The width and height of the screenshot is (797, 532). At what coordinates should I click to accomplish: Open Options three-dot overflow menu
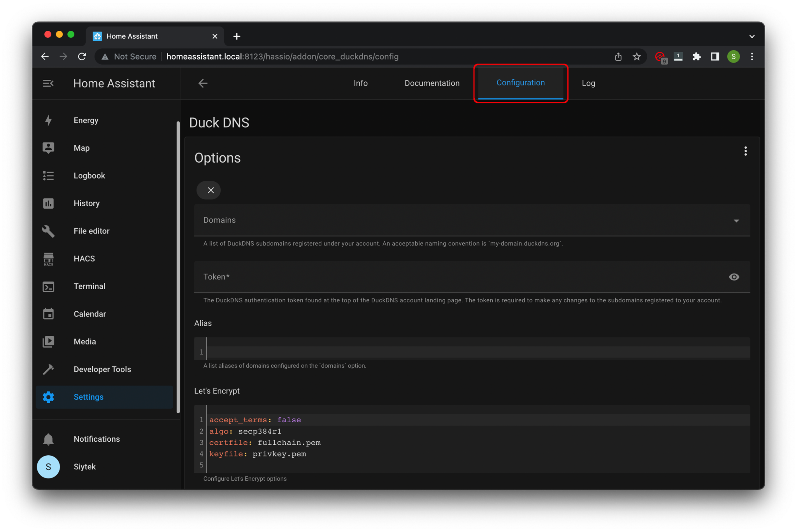click(x=745, y=151)
